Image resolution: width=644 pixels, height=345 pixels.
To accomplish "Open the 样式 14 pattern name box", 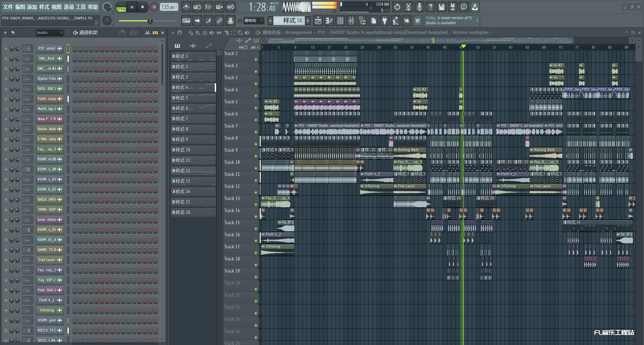I will point(289,21).
